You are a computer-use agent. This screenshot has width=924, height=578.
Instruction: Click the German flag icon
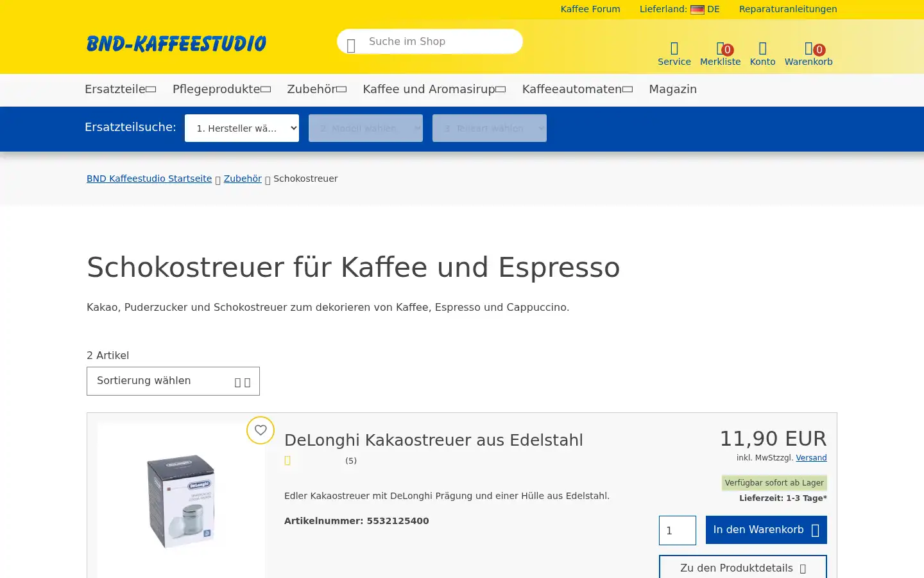tap(697, 10)
